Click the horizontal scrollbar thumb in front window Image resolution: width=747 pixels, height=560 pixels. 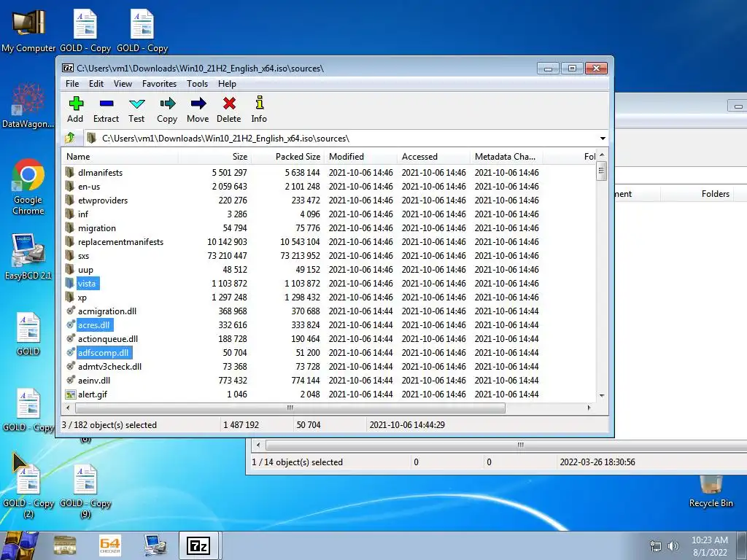pyautogui.click(x=290, y=408)
